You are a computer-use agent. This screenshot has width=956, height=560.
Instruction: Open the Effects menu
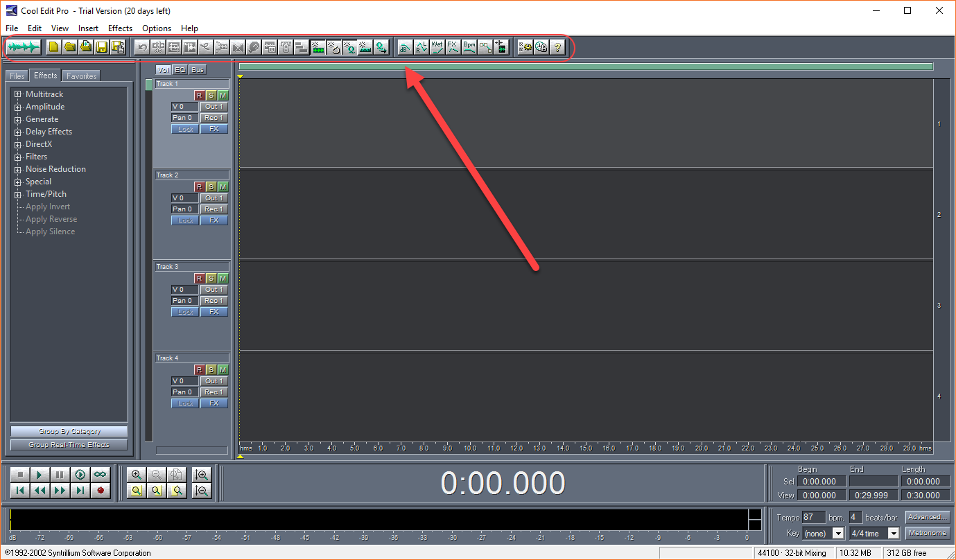[120, 28]
